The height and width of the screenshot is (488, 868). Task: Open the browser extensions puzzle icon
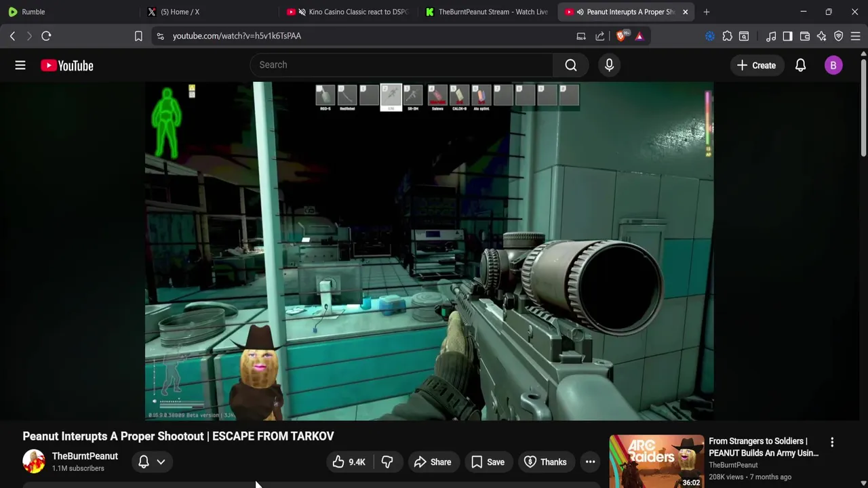727,36
